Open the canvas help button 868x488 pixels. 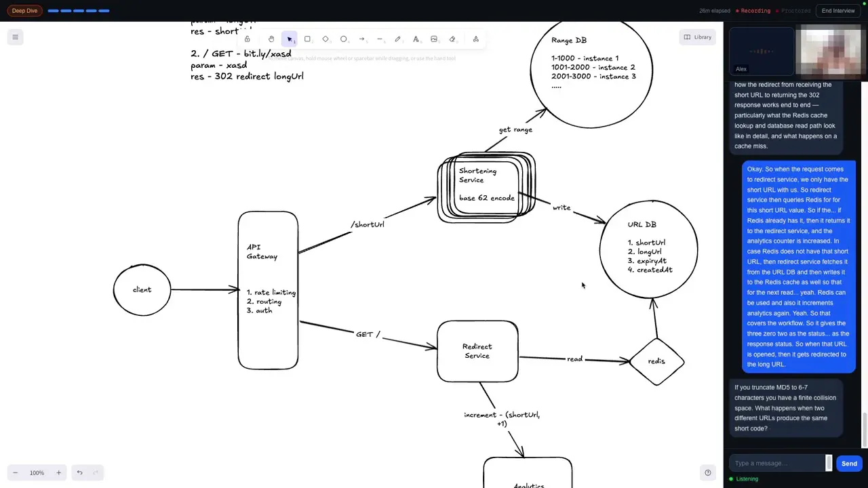708,472
